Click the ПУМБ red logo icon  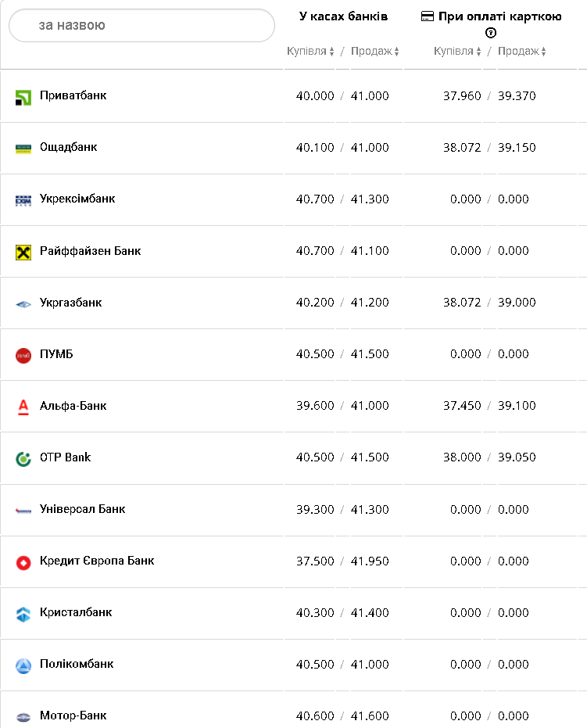point(23,356)
